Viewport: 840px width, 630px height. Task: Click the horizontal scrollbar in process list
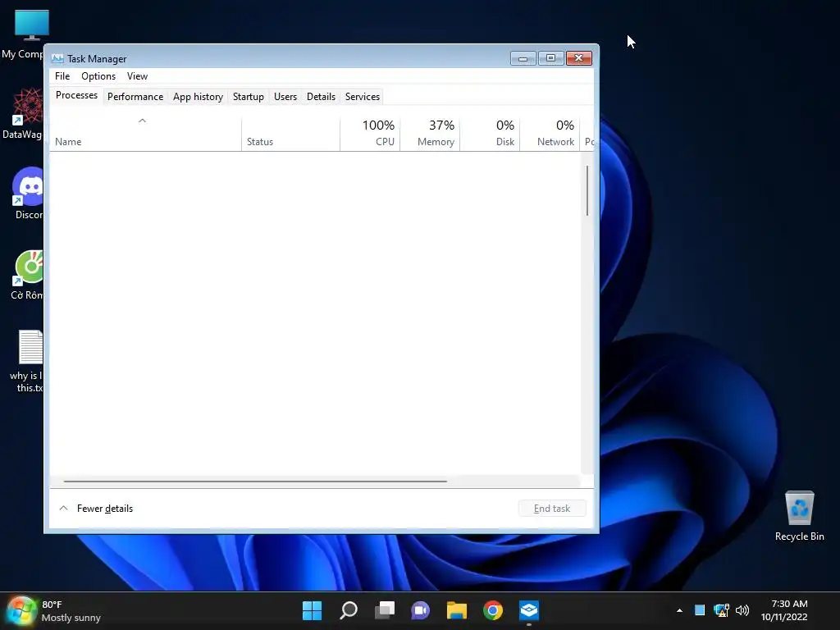click(255, 481)
